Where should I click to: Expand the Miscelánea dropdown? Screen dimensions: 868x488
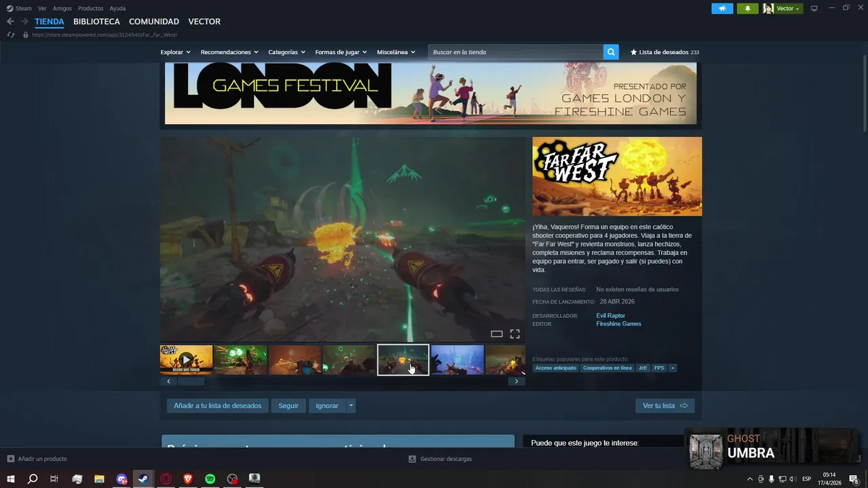click(x=396, y=52)
